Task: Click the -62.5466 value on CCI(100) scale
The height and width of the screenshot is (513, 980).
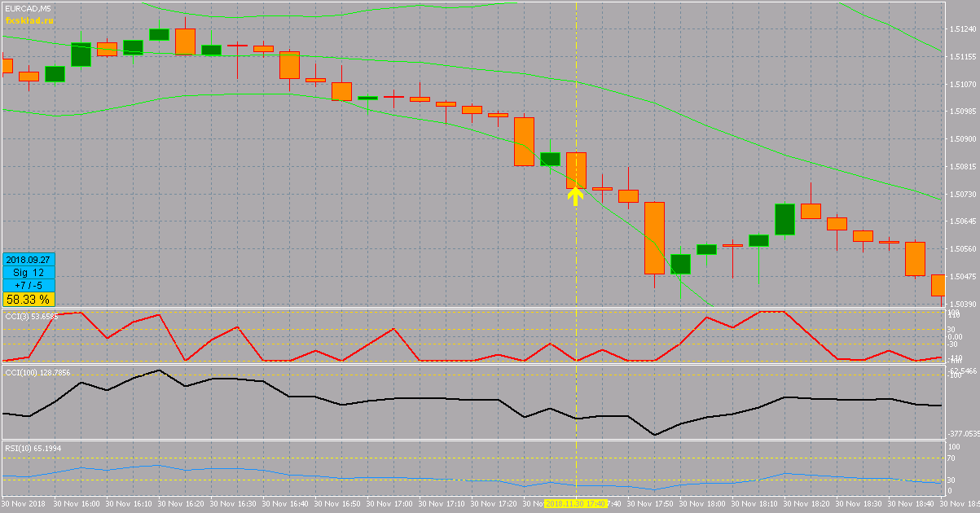Action: [x=962, y=370]
